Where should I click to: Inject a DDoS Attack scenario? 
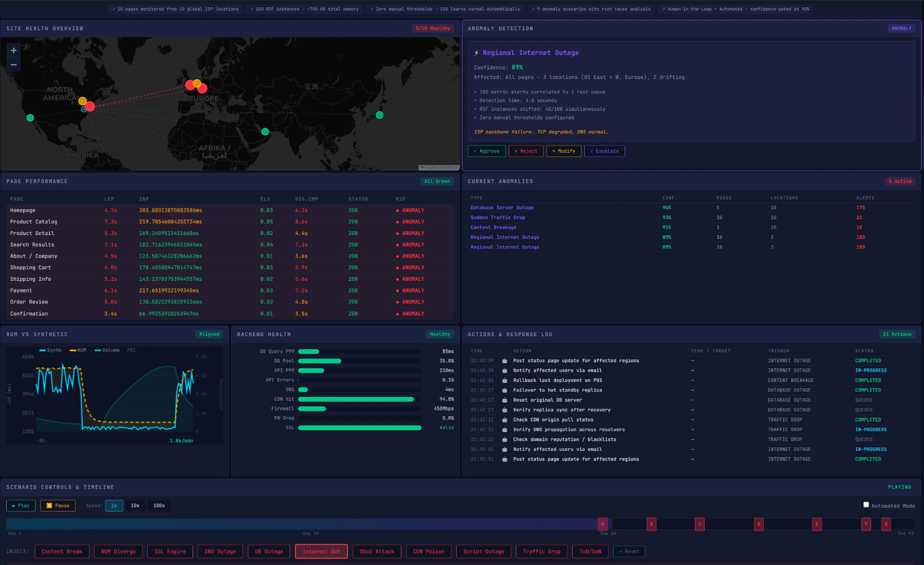point(377,551)
